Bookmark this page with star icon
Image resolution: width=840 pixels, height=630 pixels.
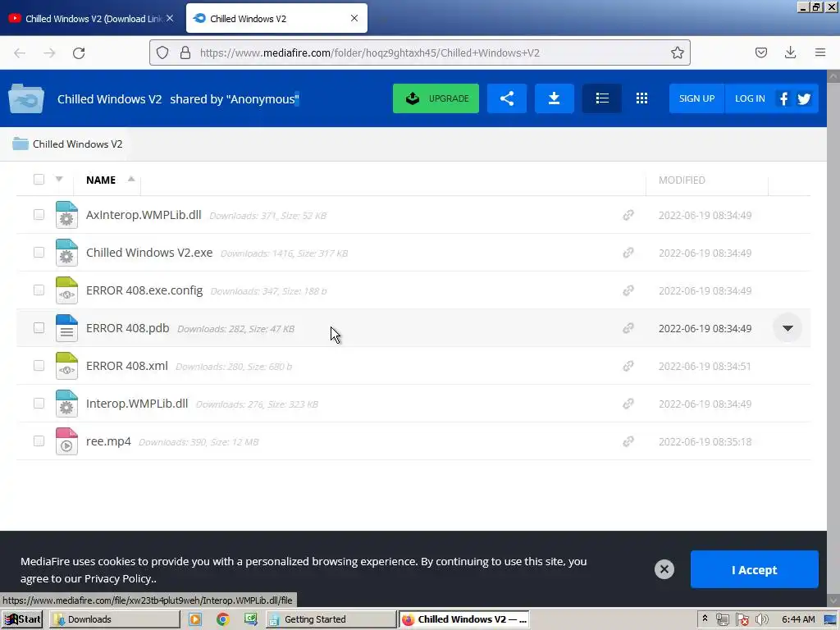point(677,52)
